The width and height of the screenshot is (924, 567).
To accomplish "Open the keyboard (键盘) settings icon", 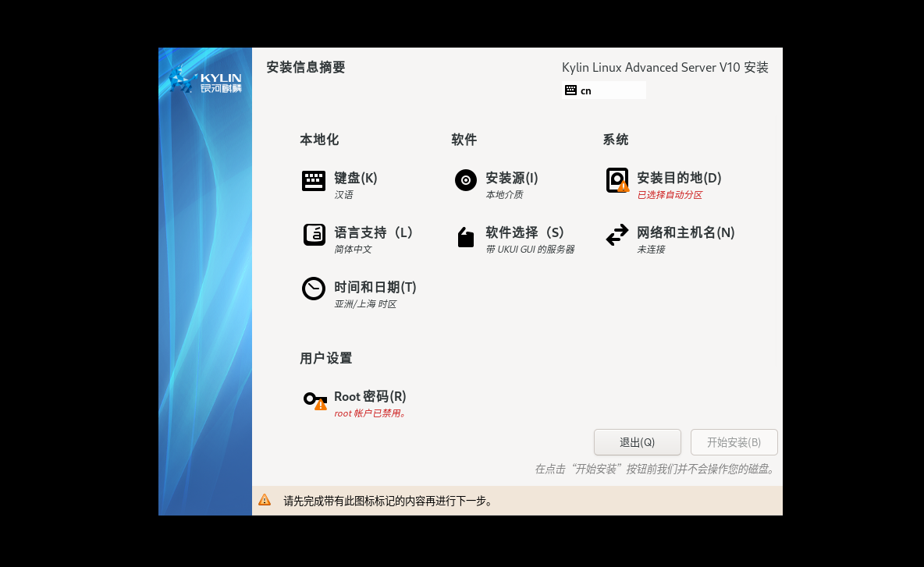I will tap(314, 181).
